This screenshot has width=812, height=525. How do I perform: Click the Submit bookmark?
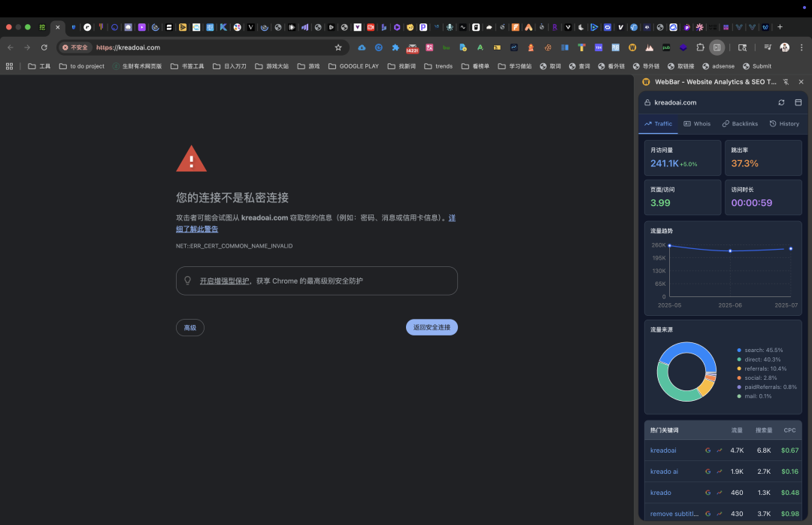(757, 66)
